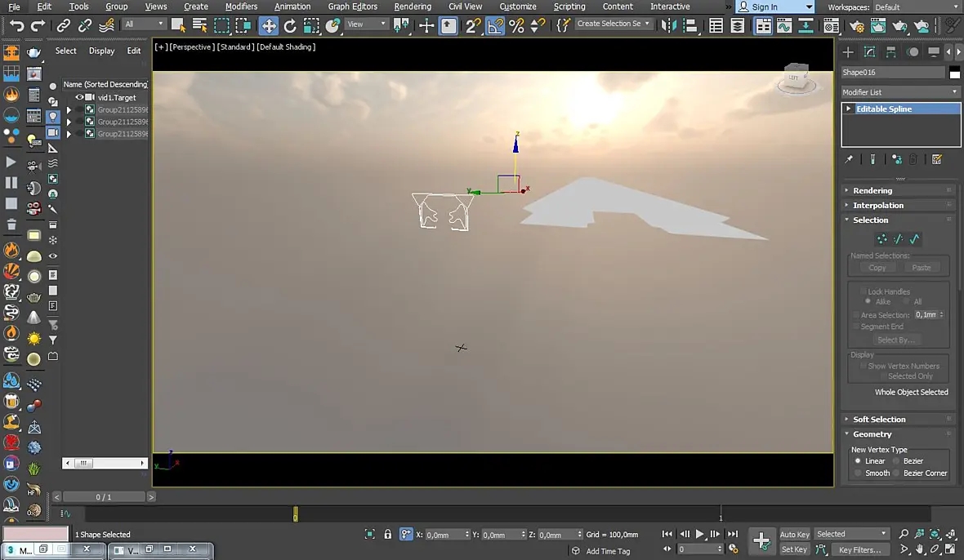Click the Undo arrow icon
The height and width of the screenshot is (560, 964).
[x=16, y=26]
